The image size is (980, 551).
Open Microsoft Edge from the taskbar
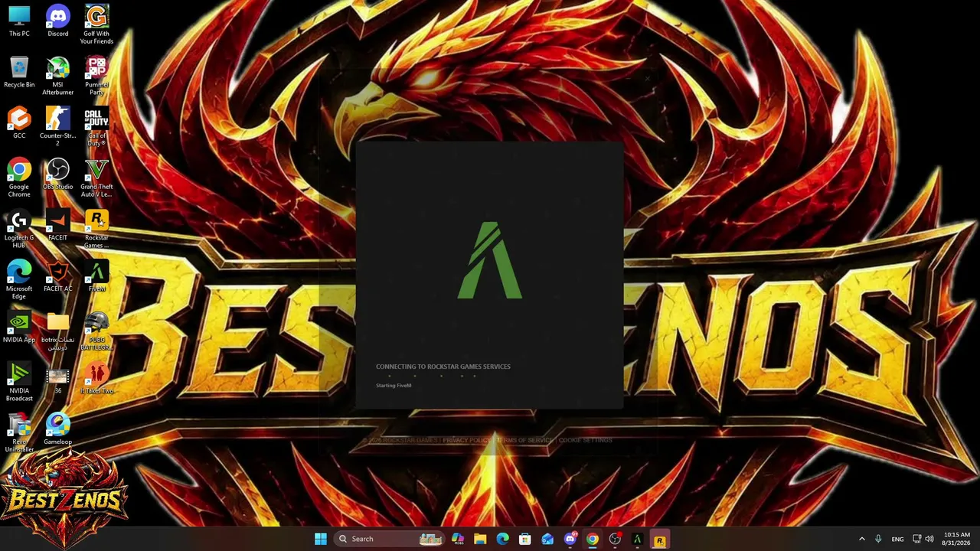click(x=502, y=539)
